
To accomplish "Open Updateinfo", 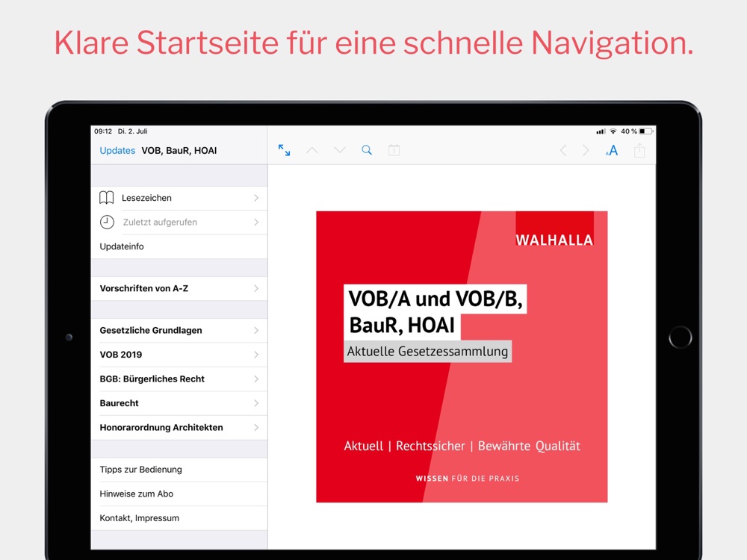I will (179, 246).
